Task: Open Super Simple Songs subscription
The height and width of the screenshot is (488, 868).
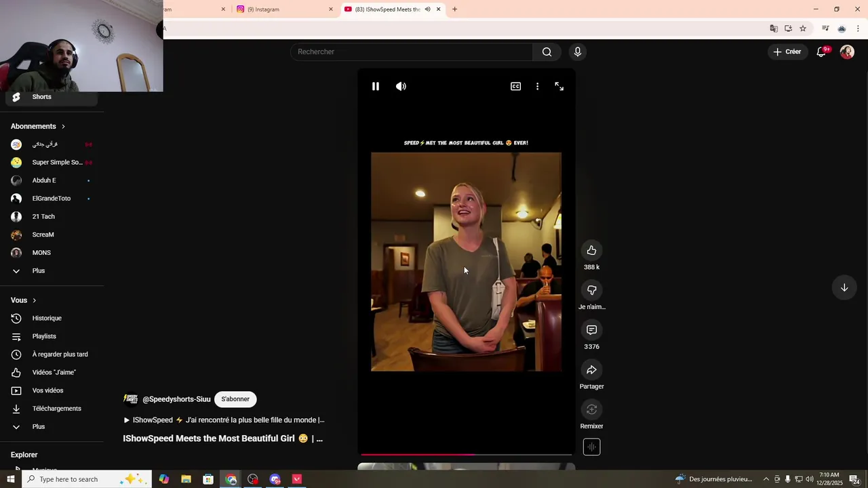Action: pos(52,163)
